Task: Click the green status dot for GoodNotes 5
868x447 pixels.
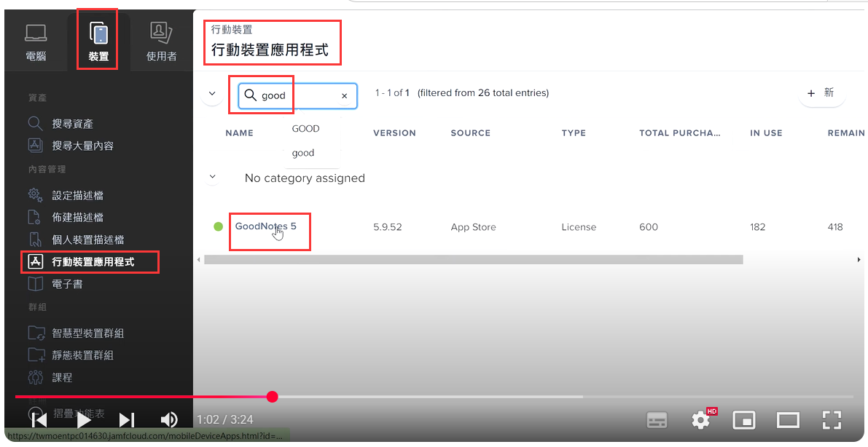Action: [x=218, y=226]
